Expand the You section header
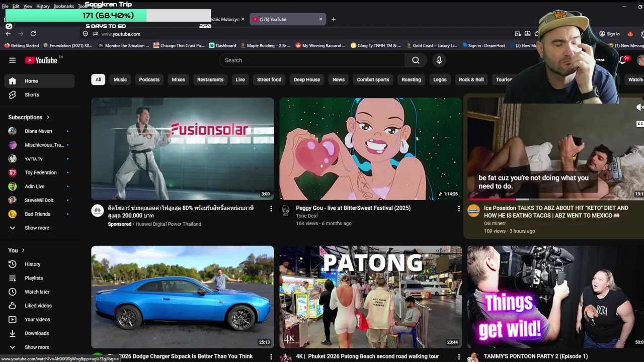Screen dimensions: 644x362 pyautogui.click(x=17, y=250)
